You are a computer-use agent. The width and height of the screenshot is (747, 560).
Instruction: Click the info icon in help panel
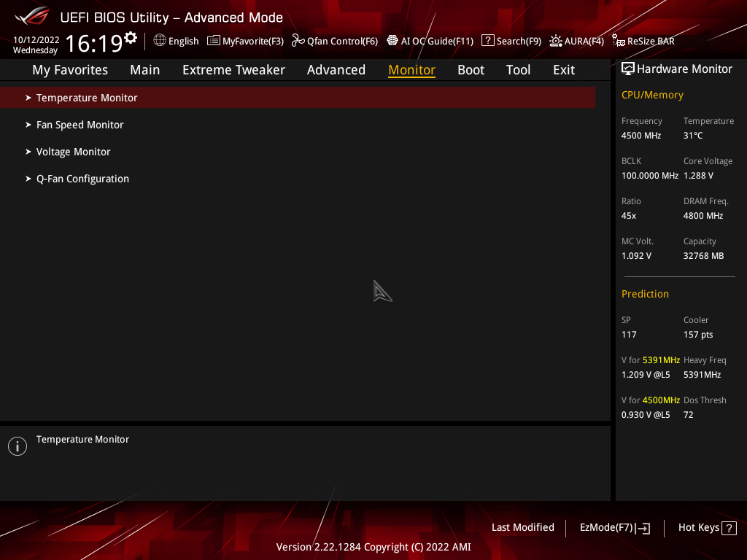(x=18, y=446)
